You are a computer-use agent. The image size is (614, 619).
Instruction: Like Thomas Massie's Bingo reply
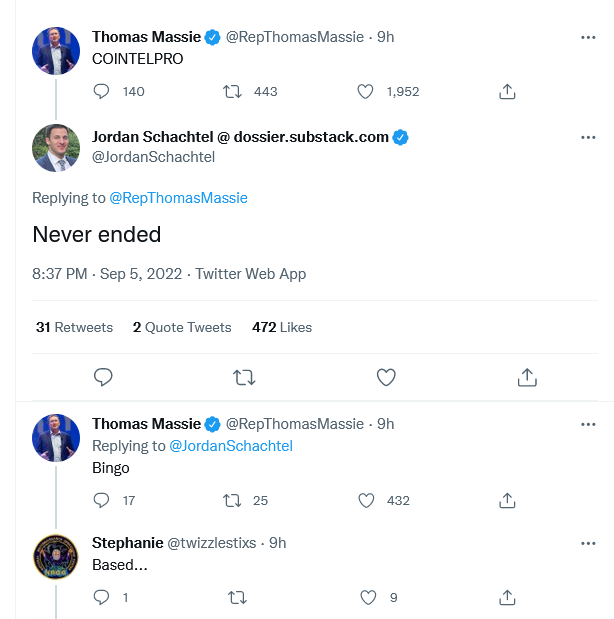point(367,500)
